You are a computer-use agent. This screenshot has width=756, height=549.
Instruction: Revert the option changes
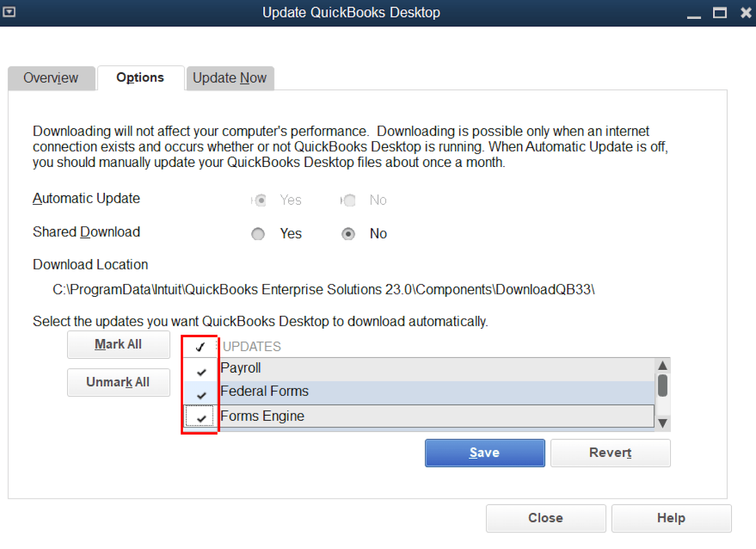610,453
